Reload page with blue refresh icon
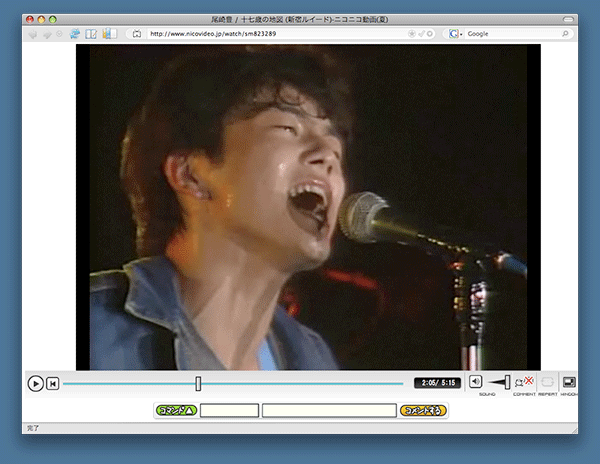This screenshot has width=600, height=464. [75, 34]
